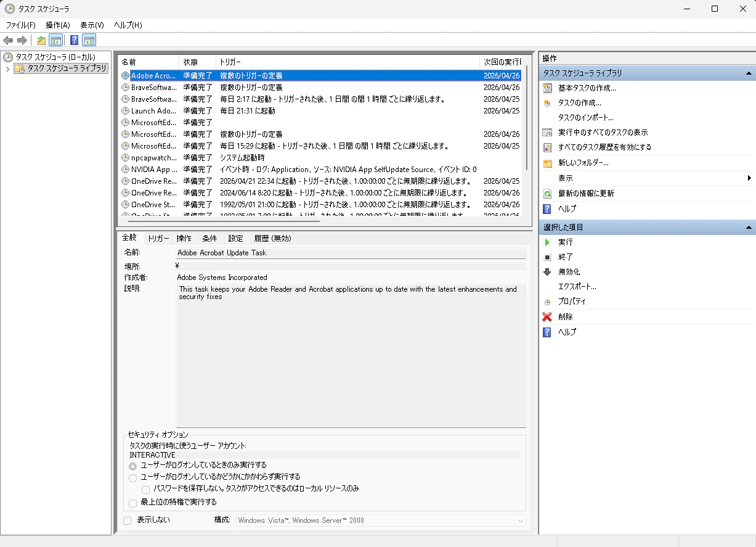
Task: Click the 名前 field showing Adobe Acrobat Update Task
Action: pyautogui.click(x=351, y=253)
